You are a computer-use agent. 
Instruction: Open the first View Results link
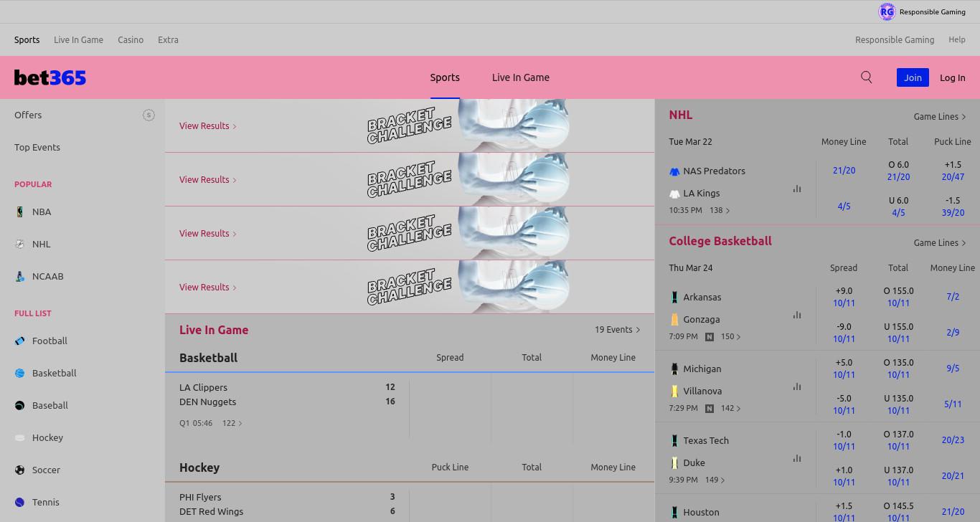tap(208, 125)
